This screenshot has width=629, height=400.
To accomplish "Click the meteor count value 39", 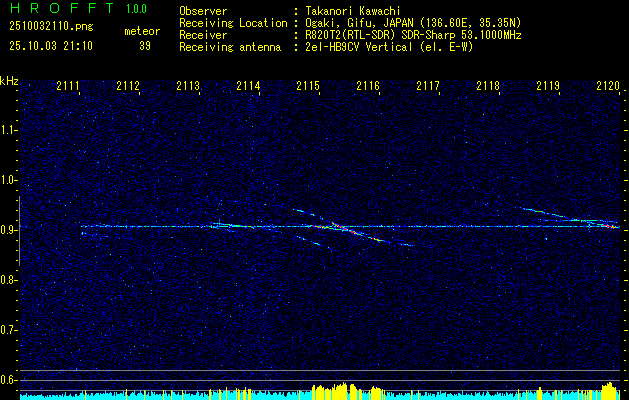I will click(x=145, y=46).
